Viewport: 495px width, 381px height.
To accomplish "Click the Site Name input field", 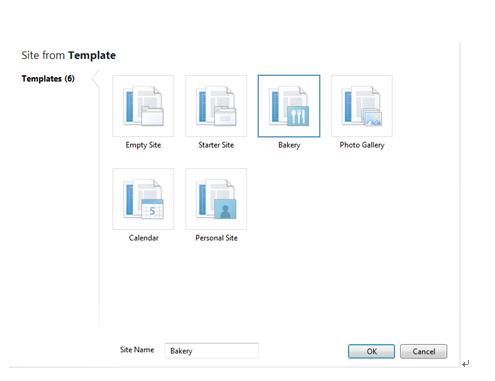I will click(211, 351).
